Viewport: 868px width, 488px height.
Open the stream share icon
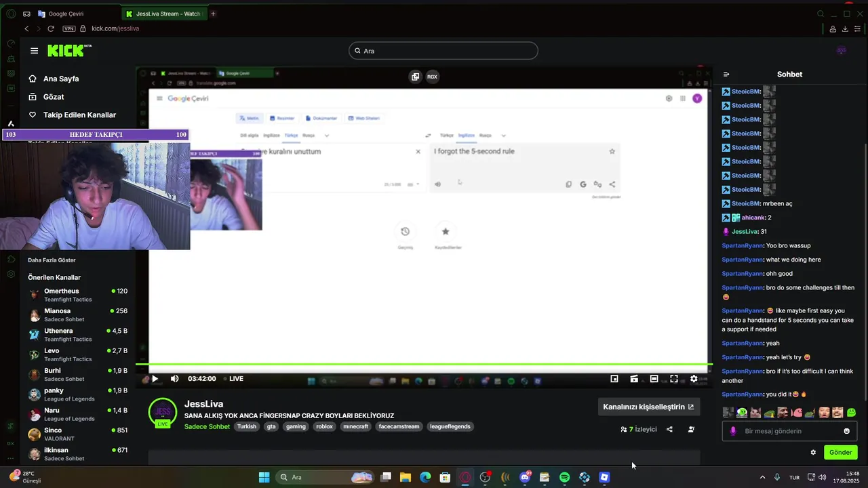click(x=669, y=429)
